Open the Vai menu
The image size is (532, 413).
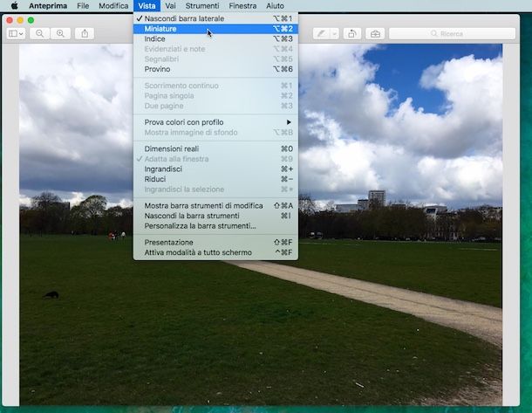tap(170, 6)
